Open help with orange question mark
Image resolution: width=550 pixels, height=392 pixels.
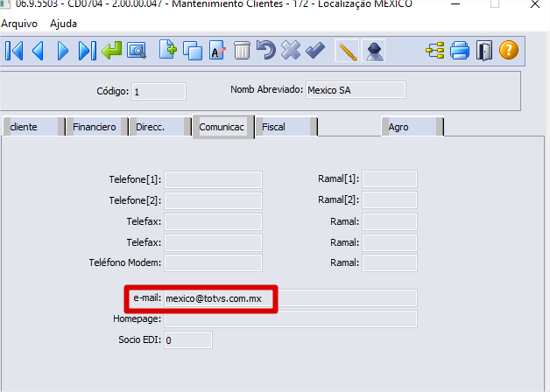coord(509,50)
